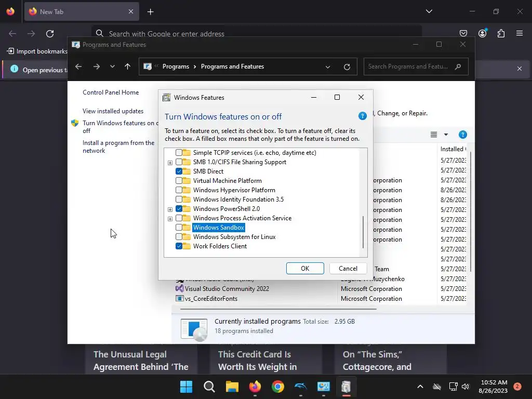
Task: Click the Programs and Features help icon
Action: tap(462, 135)
